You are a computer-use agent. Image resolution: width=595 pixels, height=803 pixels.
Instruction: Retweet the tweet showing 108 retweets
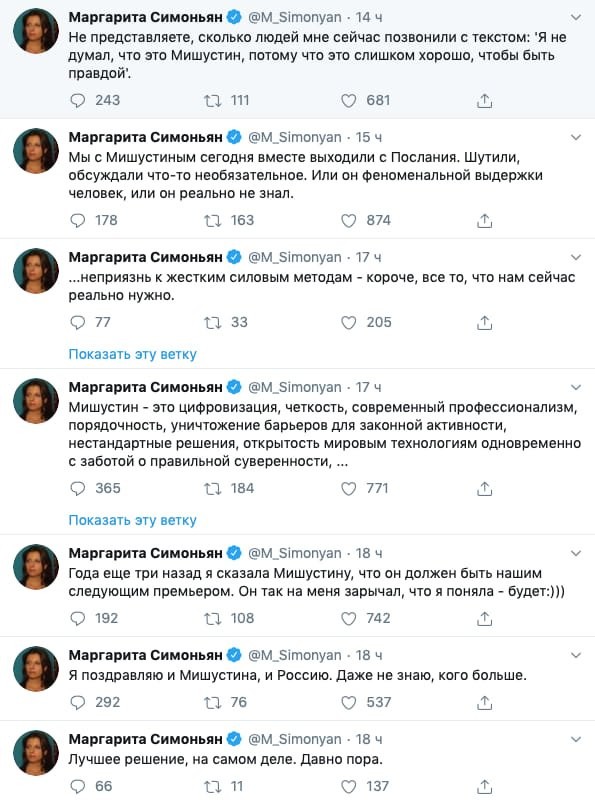tap(212, 619)
